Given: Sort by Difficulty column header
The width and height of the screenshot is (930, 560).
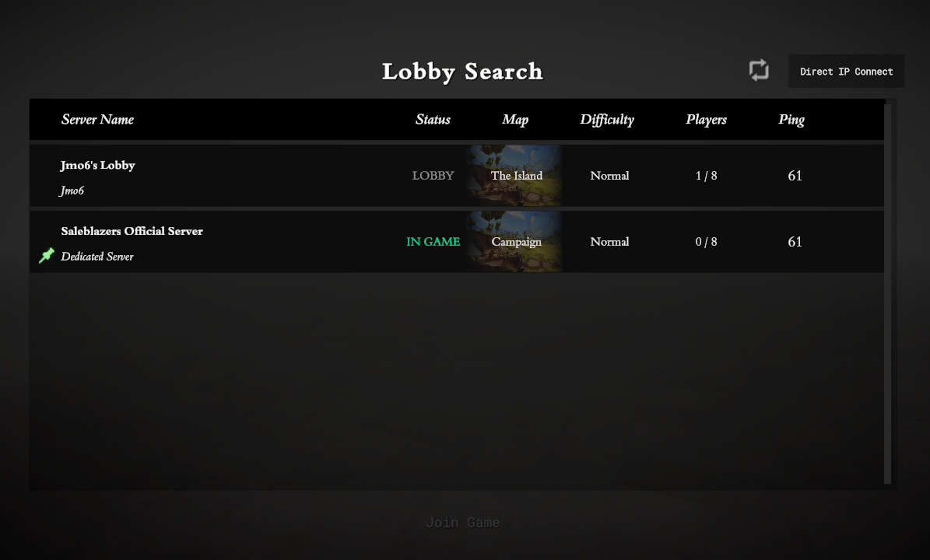Looking at the screenshot, I should click(x=607, y=120).
